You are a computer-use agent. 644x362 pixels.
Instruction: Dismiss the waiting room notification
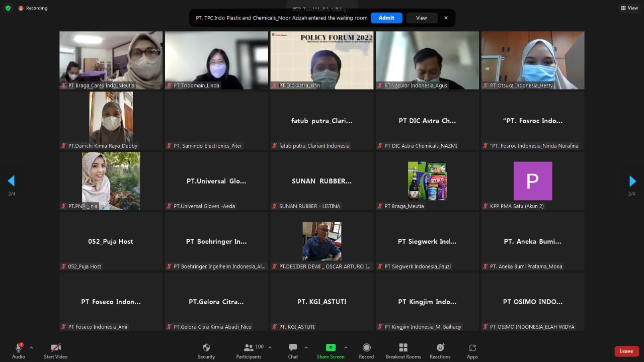[446, 18]
